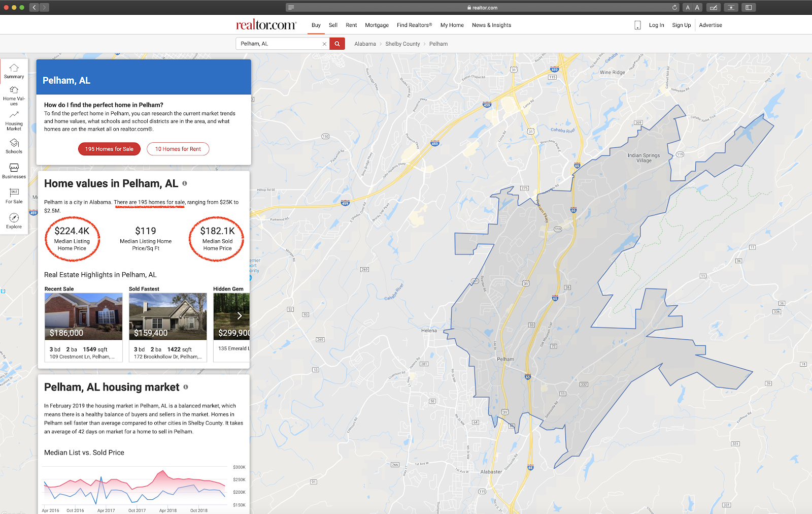812x514 pixels.
Task: Click the Sign Up link
Action: point(682,25)
